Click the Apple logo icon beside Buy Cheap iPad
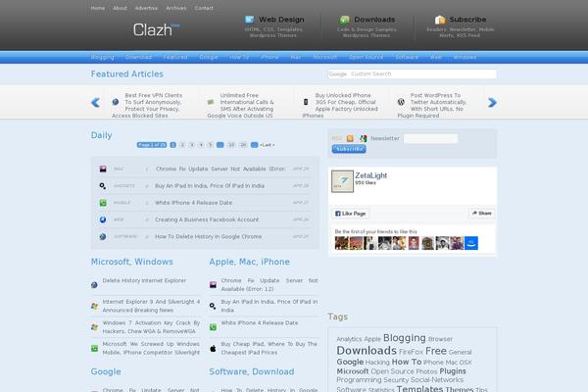 (x=213, y=349)
